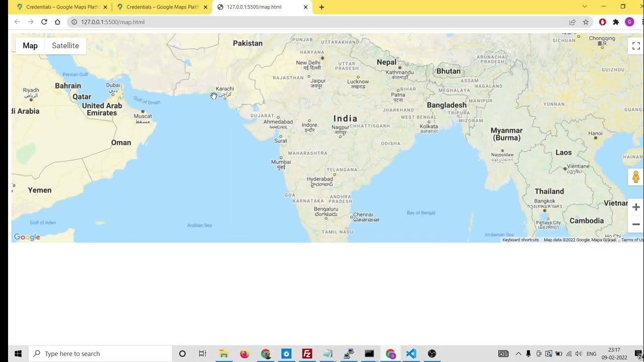This screenshot has width=644, height=362.
Task: Bookmark this page with the star icon
Action: pos(586,22)
